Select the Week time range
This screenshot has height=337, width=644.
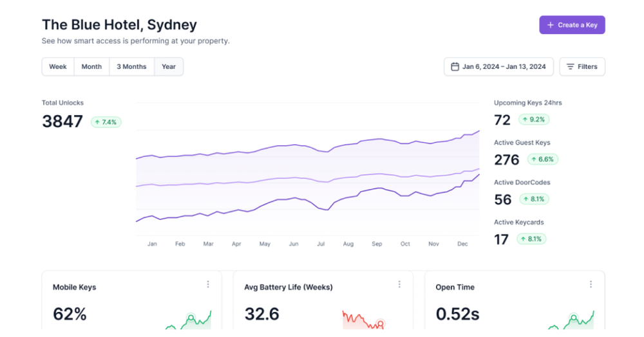coord(58,67)
